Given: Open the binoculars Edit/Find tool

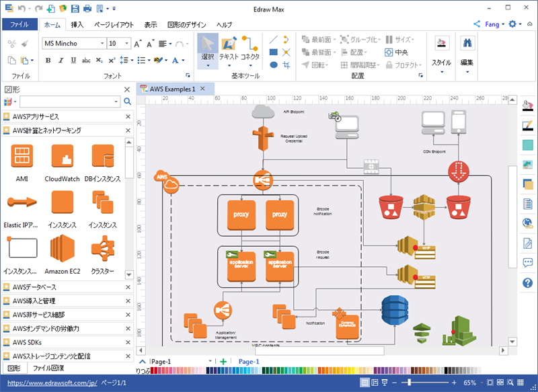Looking at the screenshot, I should point(467,44).
